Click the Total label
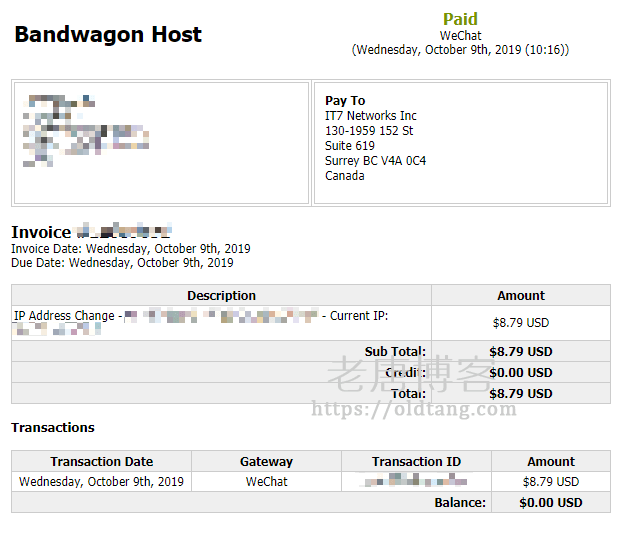 click(x=408, y=394)
